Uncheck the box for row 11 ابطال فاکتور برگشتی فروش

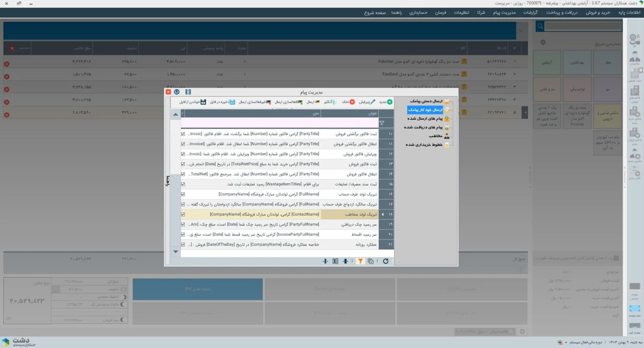183,144
